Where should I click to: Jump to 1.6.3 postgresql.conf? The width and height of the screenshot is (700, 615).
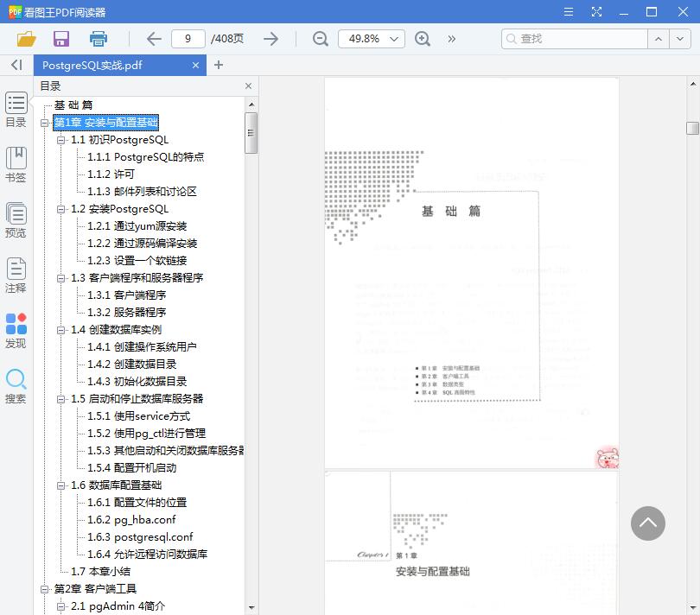140,537
